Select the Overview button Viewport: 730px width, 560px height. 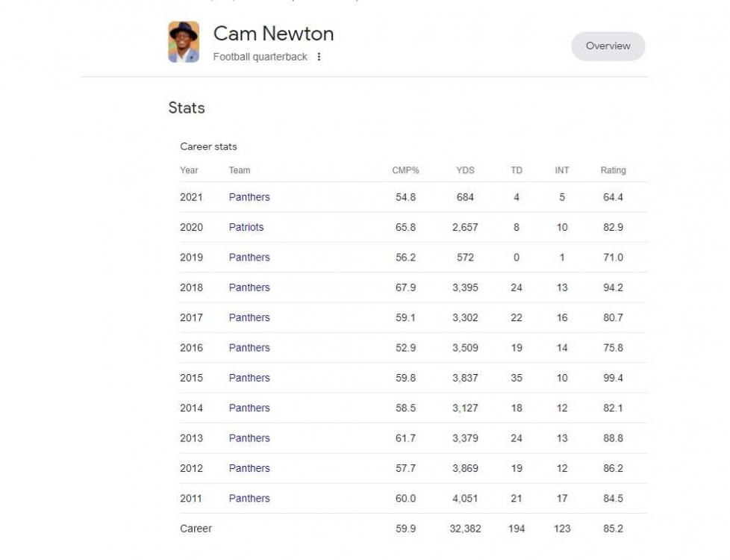pyautogui.click(x=608, y=46)
